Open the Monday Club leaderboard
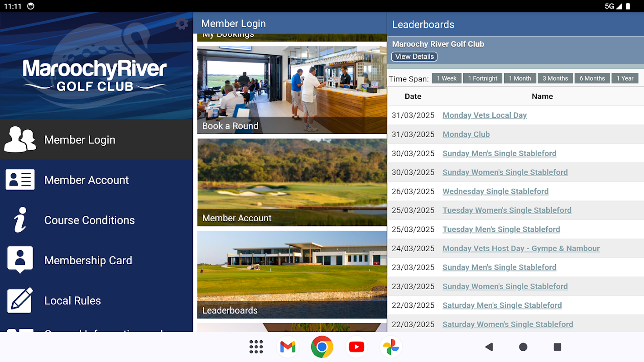Viewport: 644px width, 362px height. pos(466,134)
